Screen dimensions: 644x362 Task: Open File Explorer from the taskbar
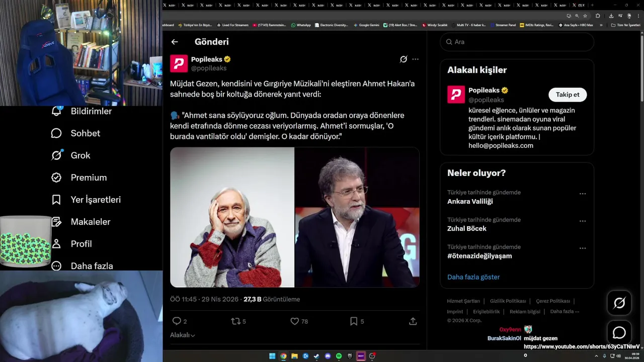point(294,356)
